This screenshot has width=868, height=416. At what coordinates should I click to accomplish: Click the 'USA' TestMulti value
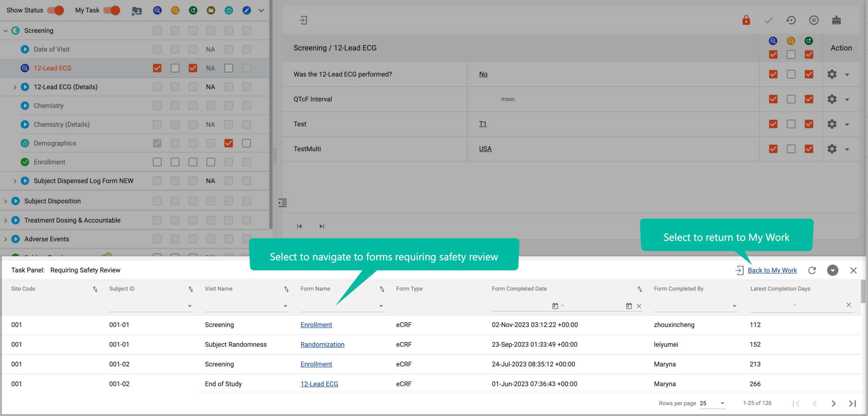tap(485, 148)
